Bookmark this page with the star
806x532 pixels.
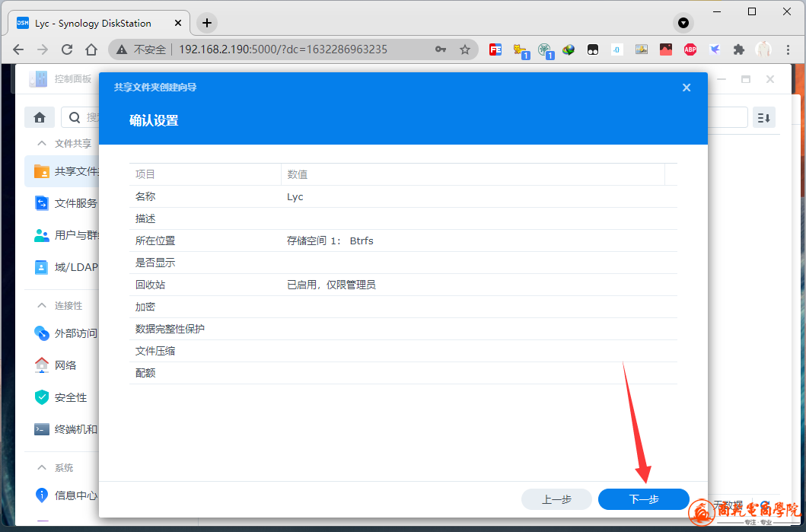coord(465,49)
